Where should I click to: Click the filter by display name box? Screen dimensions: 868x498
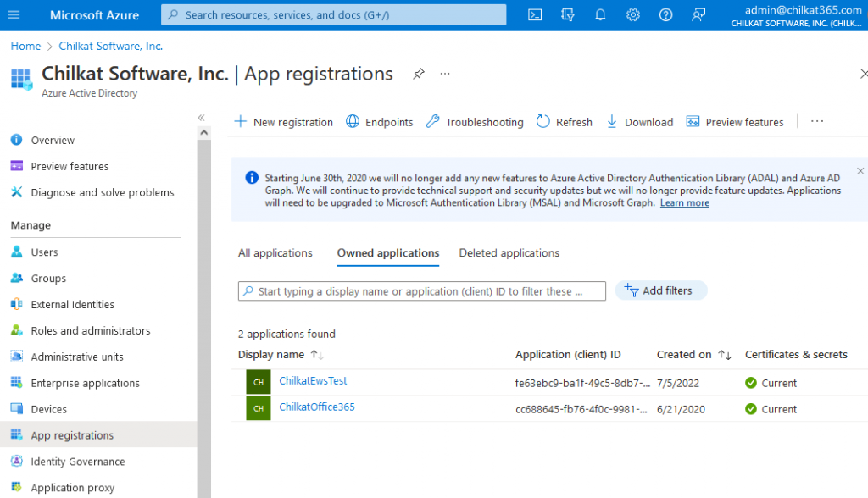tap(421, 290)
